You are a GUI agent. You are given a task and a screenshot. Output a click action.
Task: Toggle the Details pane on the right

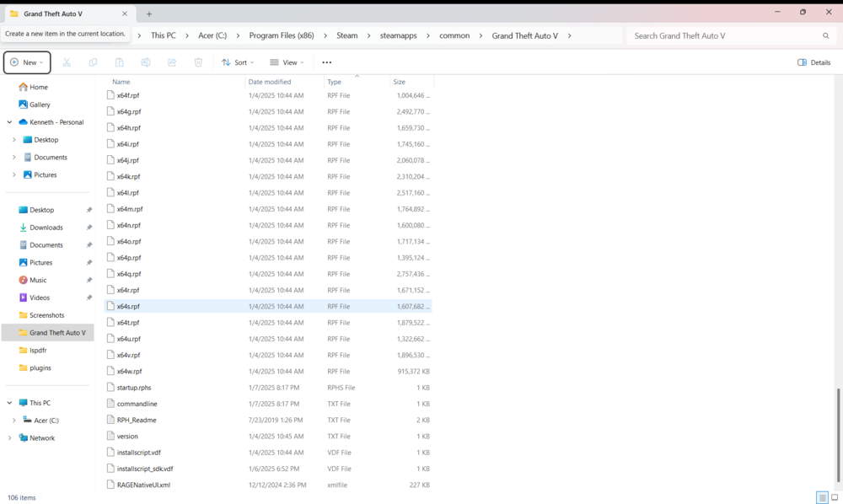tap(813, 62)
